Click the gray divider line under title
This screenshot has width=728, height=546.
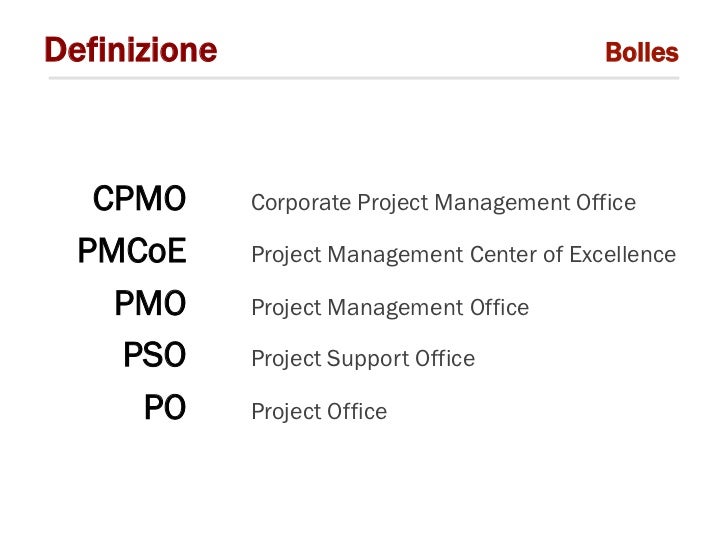pos(364,78)
